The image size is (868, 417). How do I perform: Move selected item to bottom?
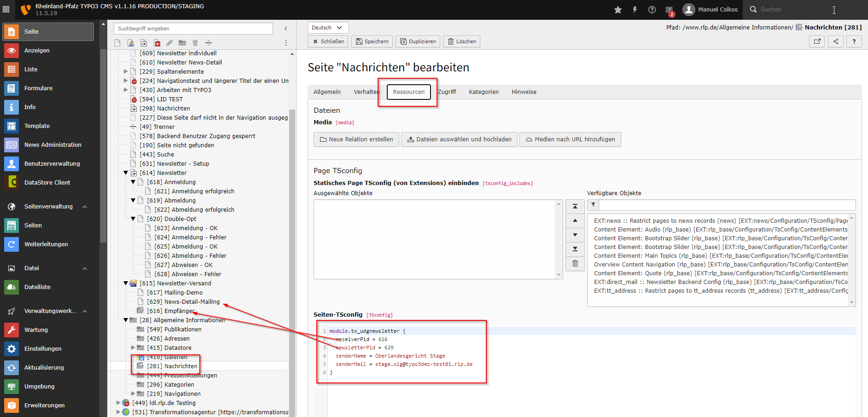(x=575, y=249)
